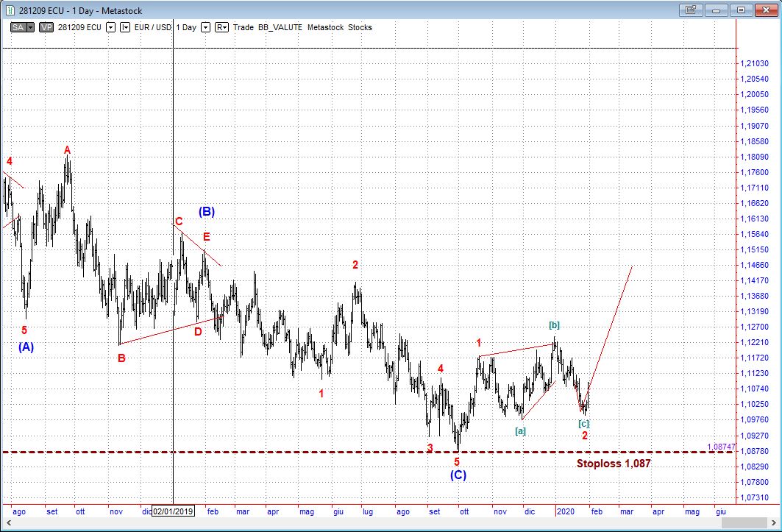
Task: Click the VP button
Action: 46,27
